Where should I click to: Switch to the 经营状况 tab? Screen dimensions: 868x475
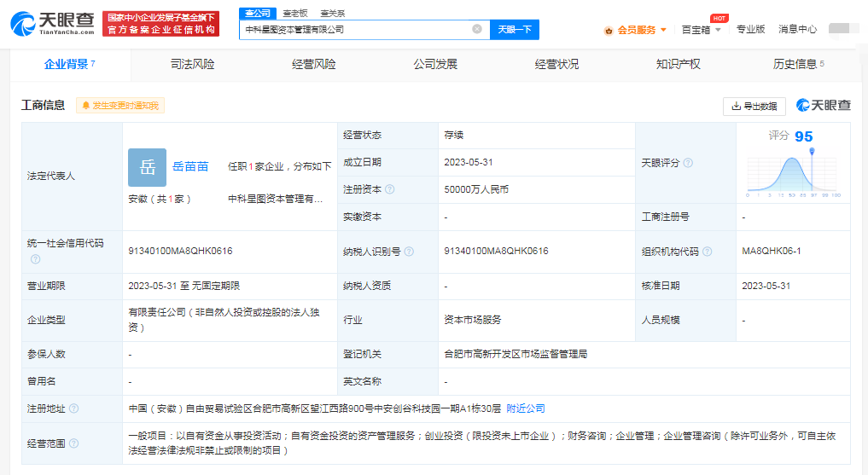pyautogui.click(x=556, y=64)
